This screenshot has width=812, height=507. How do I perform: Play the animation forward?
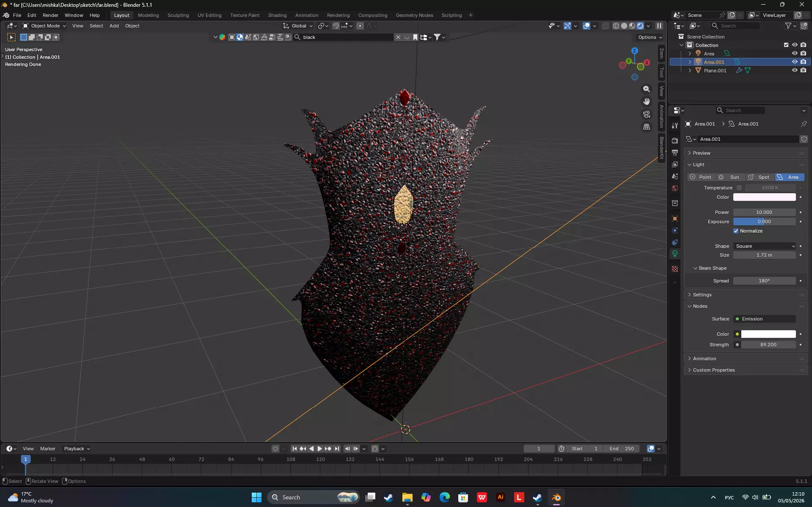(x=320, y=449)
